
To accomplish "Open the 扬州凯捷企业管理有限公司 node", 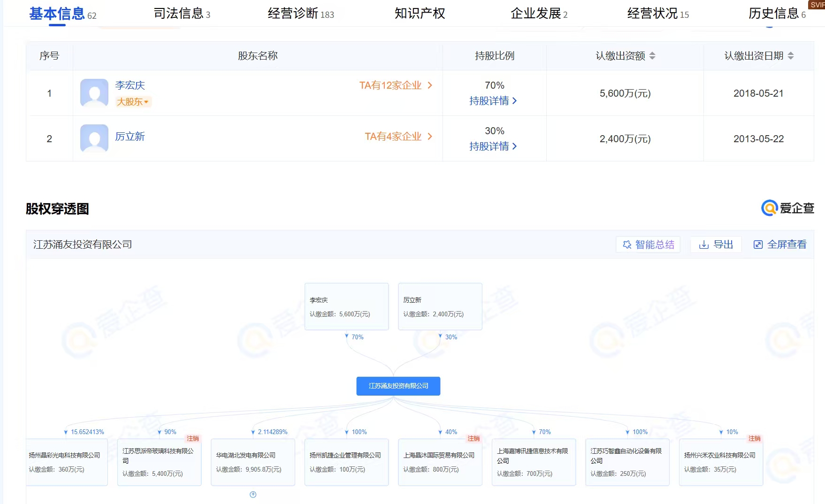I will [x=347, y=462].
